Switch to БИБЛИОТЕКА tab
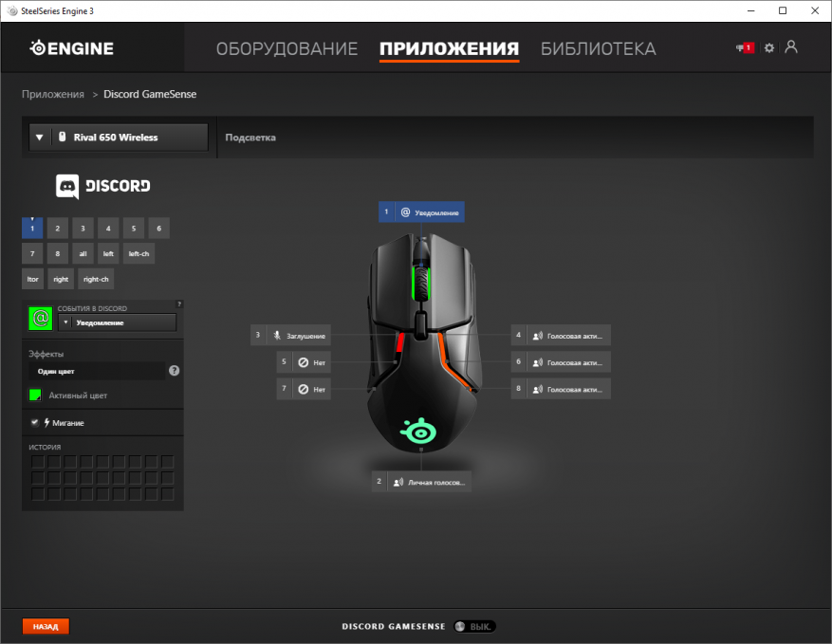The width and height of the screenshot is (832, 644). pos(599,48)
